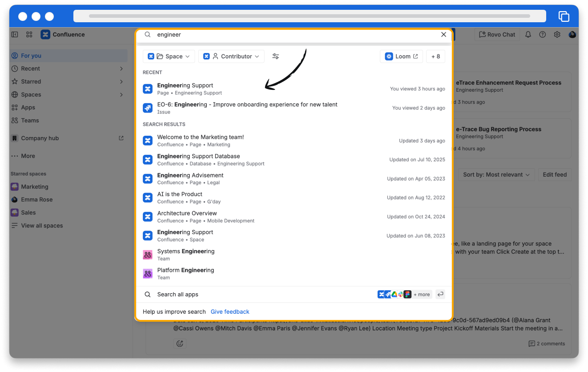This screenshot has height=372, width=588.
Task: Select For you in the sidebar
Action: click(x=69, y=56)
